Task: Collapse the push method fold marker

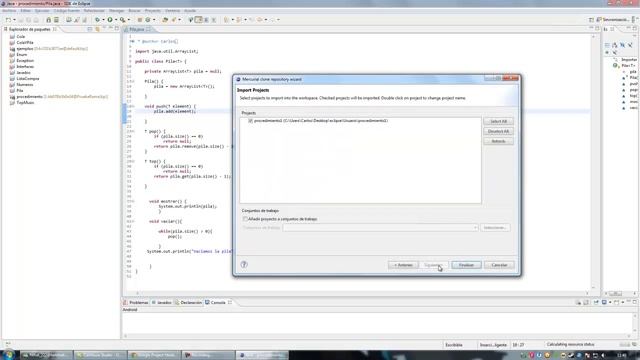Action: pos(132,106)
